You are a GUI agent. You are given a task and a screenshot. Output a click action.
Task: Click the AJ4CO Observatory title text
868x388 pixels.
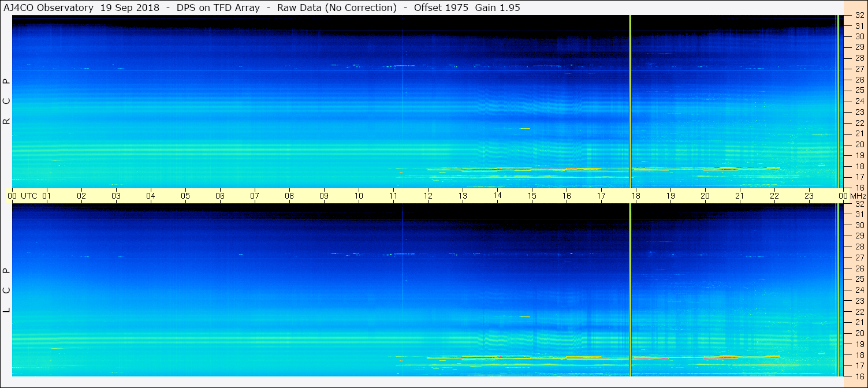pos(47,8)
